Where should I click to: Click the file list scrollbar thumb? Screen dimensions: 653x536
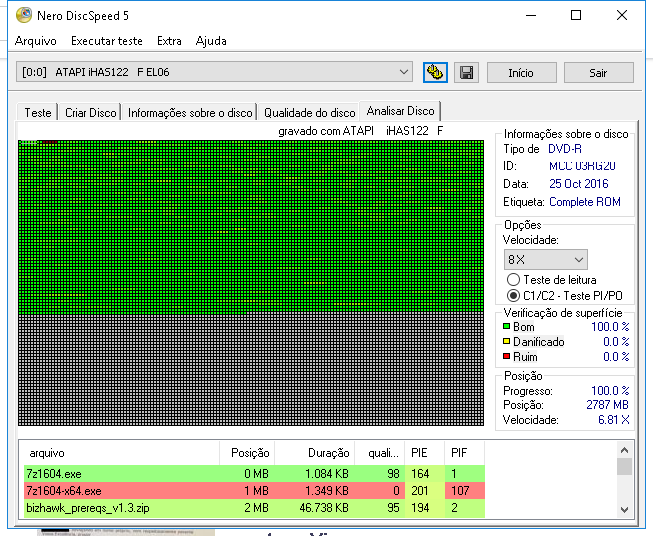tap(624, 466)
